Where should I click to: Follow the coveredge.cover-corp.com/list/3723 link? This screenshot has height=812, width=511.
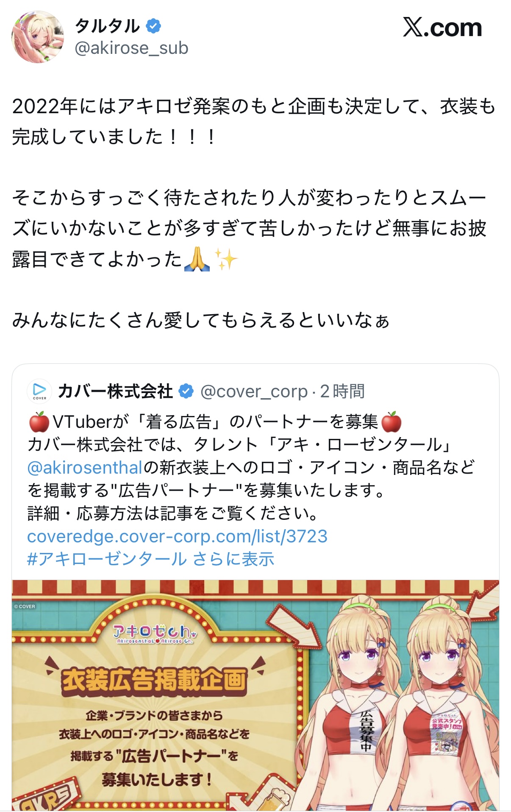click(177, 536)
